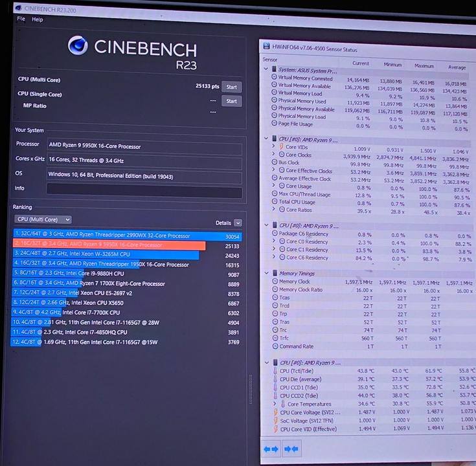The height and width of the screenshot is (466, 476).
Task: Click the Trfc timing sensor icon
Action: click(x=275, y=338)
